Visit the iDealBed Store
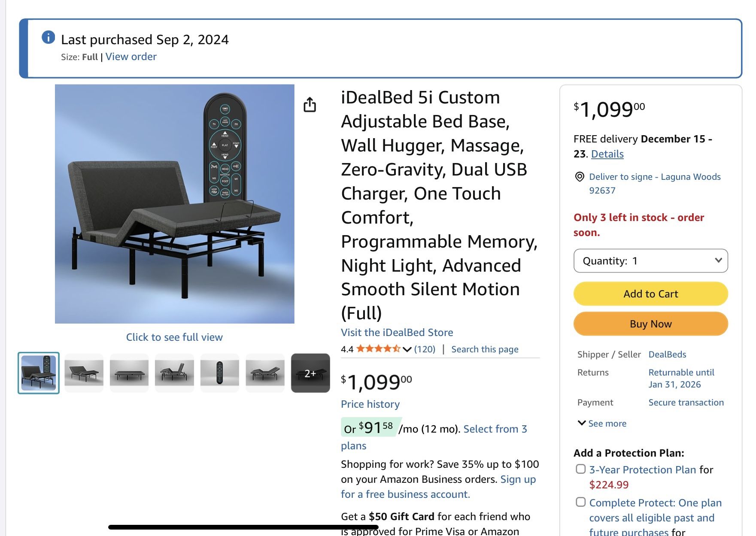The width and height of the screenshot is (756, 536). pyautogui.click(x=397, y=332)
